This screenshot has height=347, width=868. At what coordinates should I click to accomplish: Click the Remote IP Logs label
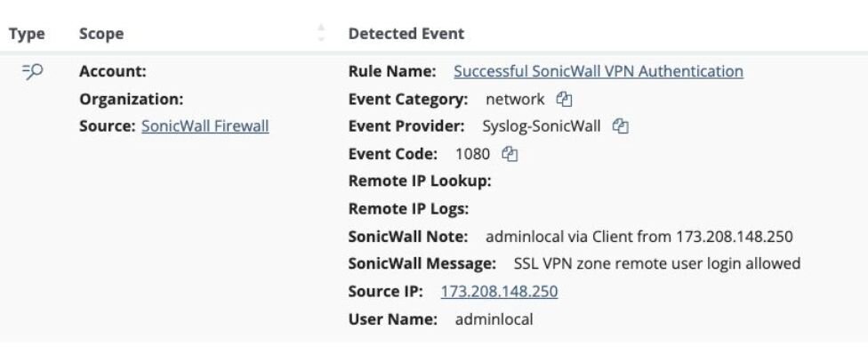(408, 209)
